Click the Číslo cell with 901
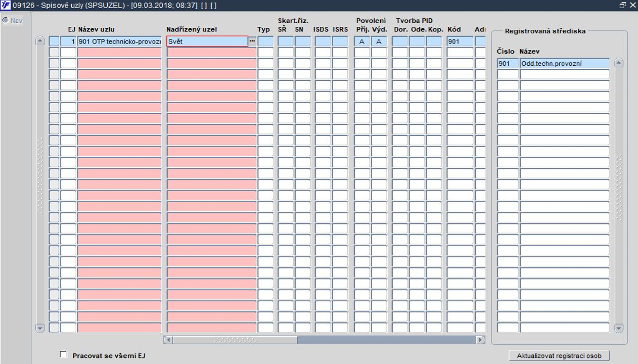Image resolution: width=638 pixels, height=364 pixels. click(508, 64)
